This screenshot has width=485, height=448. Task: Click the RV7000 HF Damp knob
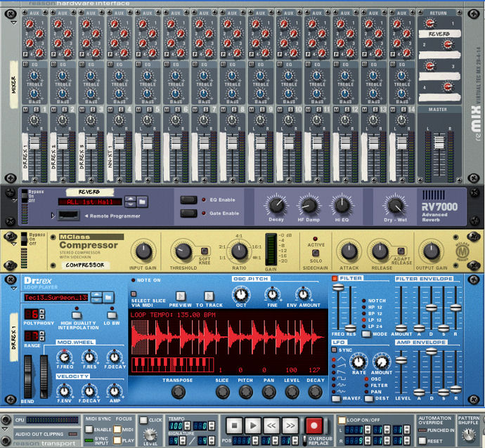click(309, 206)
